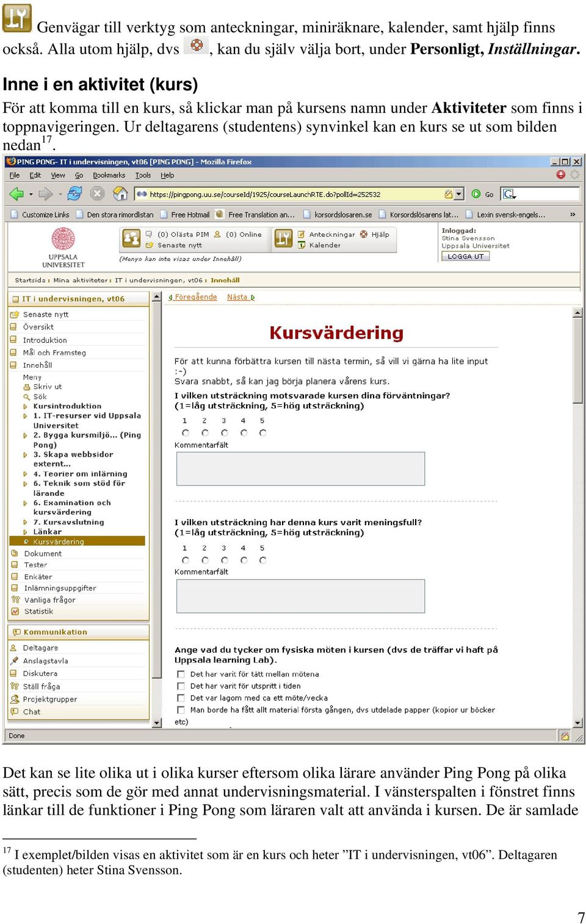Open Senaste nytt in the top toolbar

pos(174,245)
